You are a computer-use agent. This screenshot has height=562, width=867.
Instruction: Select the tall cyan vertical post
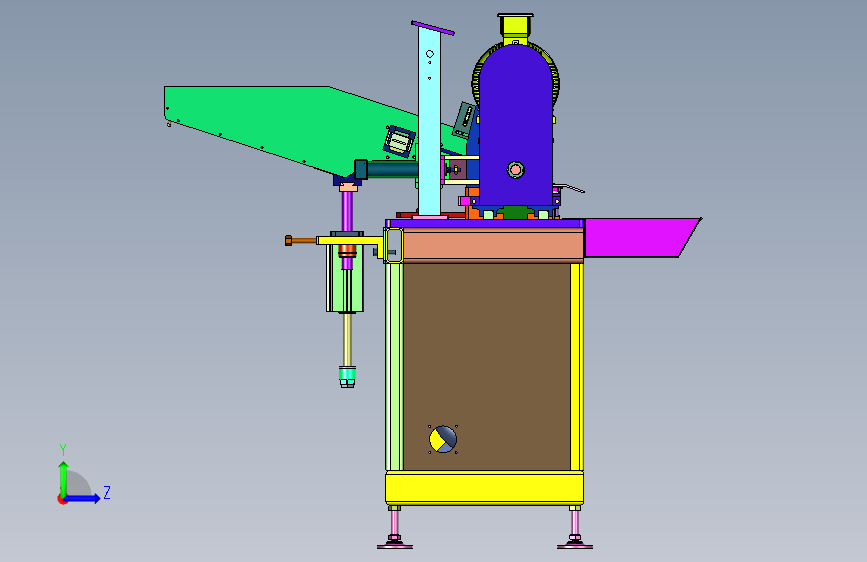coord(430,122)
